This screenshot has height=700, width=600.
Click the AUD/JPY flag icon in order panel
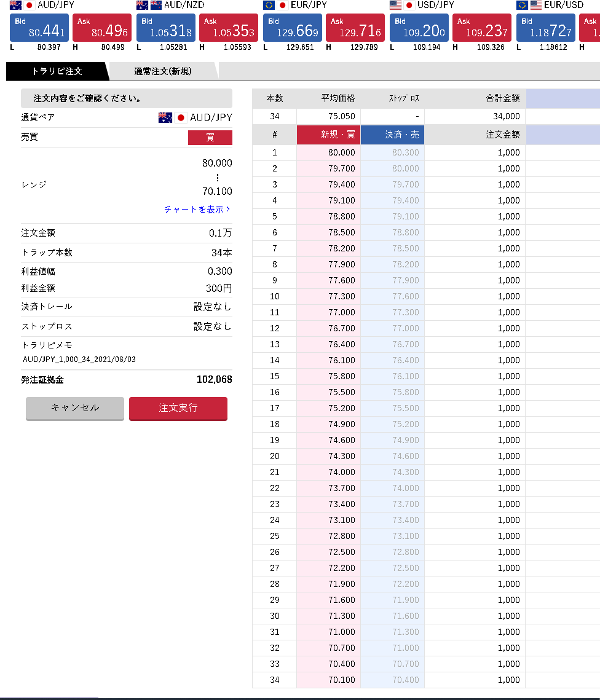[x=165, y=117]
